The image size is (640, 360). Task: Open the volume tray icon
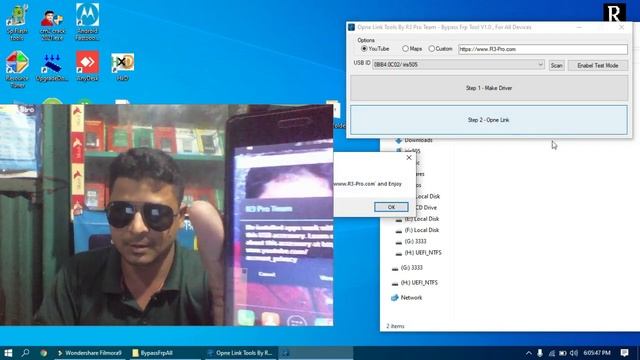(574, 353)
